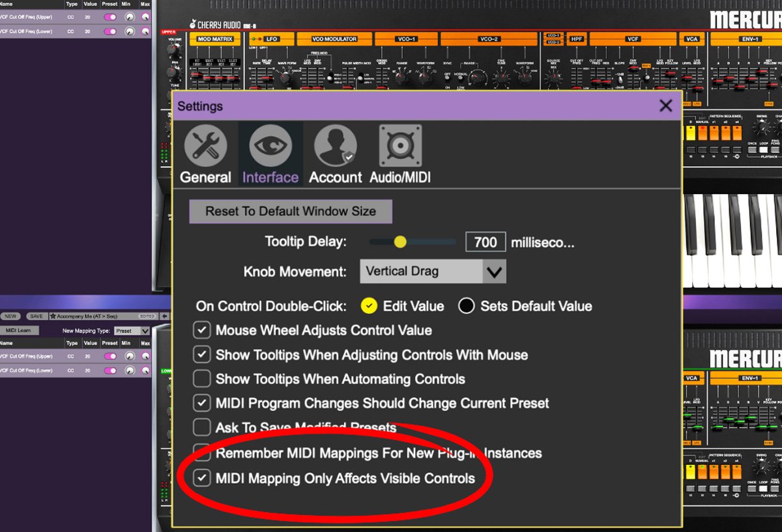
Task: Adjust the Tooltip Delay slider handle
Action: [400, 242]
